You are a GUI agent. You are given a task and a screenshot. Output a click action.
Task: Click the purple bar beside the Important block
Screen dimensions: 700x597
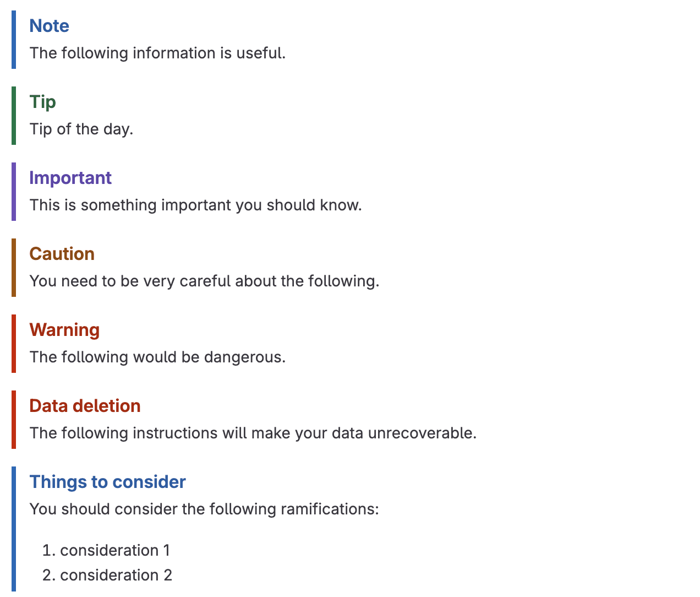pyautogui.click(x=14, y=192)
